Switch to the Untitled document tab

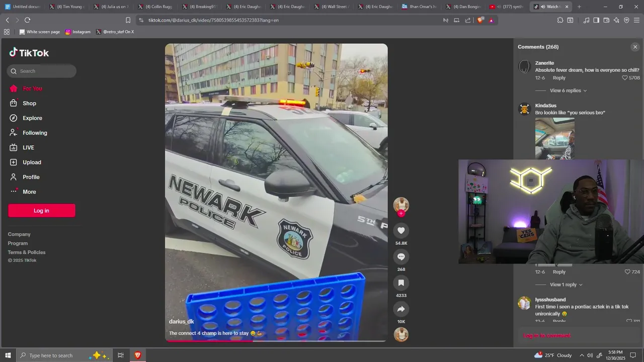point(22,7)
